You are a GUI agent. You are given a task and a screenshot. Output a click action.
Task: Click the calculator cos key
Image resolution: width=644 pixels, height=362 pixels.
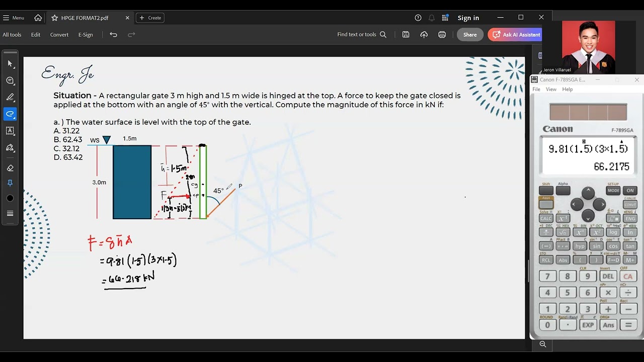click(613, 246)
